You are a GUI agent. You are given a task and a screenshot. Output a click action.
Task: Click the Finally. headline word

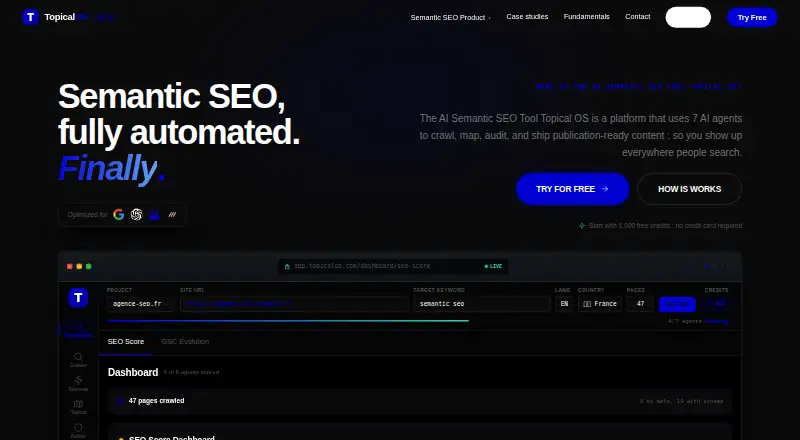tap(112, 168)
